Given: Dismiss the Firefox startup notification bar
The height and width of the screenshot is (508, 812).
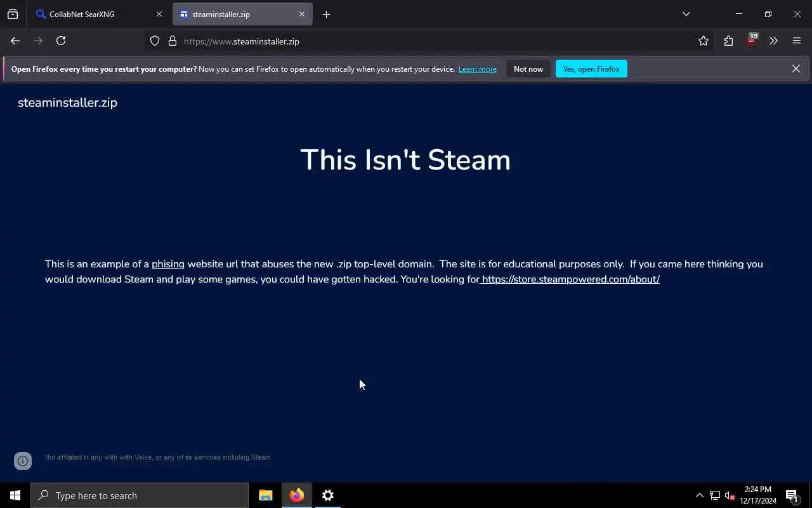Looking at the screenshot, I should coord(796,69).
